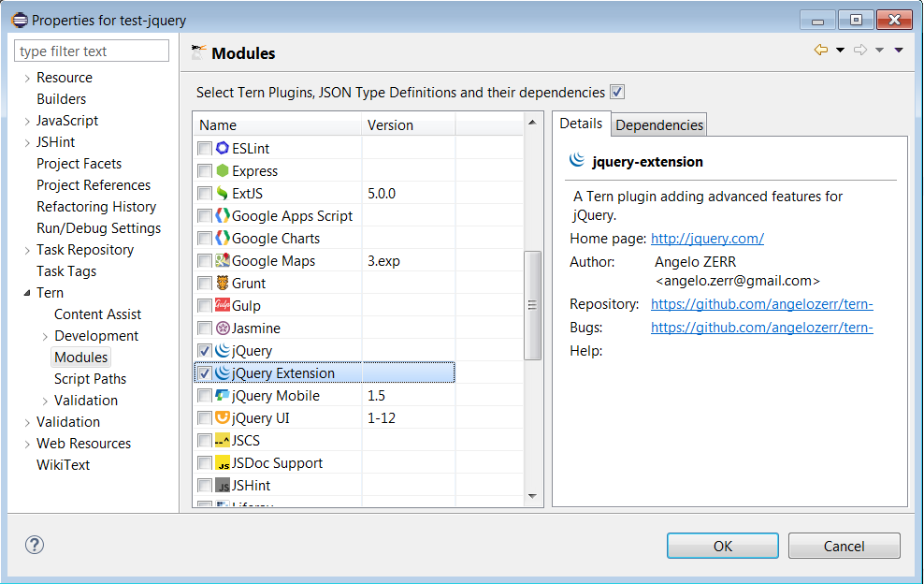Expand the JavaScript section in sidebar
924x584 pixels.
28,120
